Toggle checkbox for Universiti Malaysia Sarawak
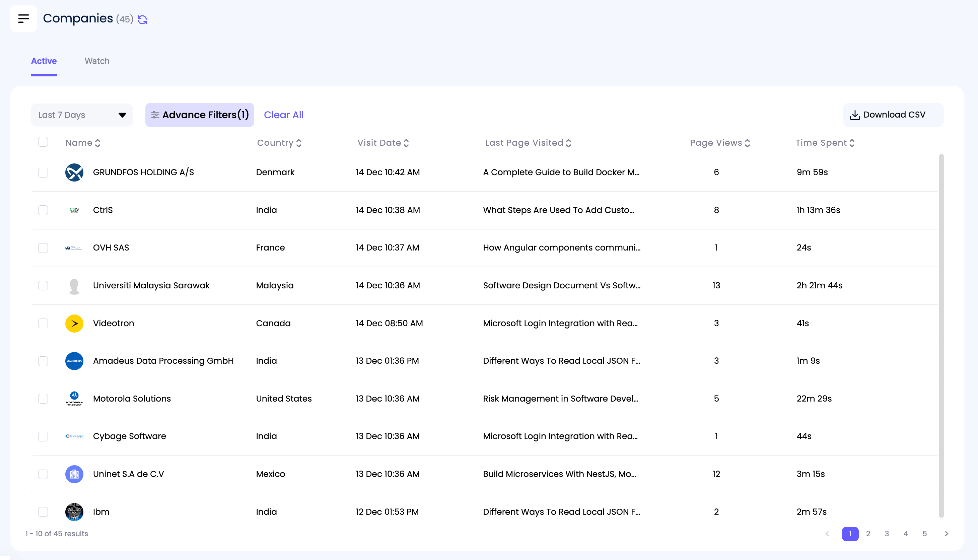 click(x=43, y=285)
